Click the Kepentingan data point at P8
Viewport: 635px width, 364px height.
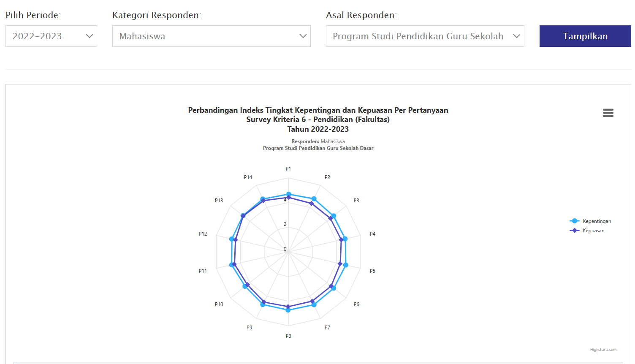click(288, 310)
